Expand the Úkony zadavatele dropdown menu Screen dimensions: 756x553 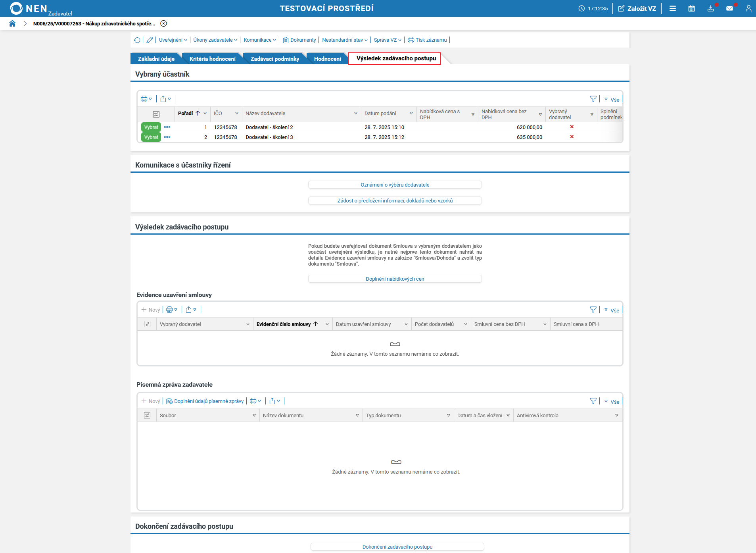[215, 40]
